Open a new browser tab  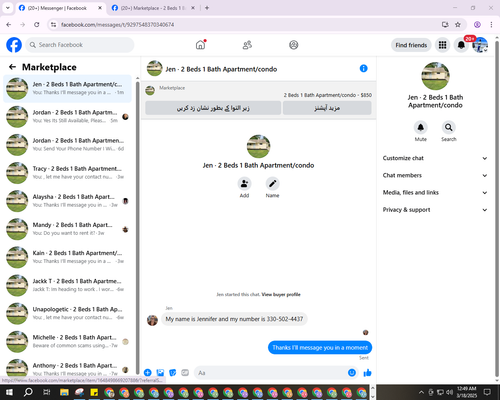207,8
